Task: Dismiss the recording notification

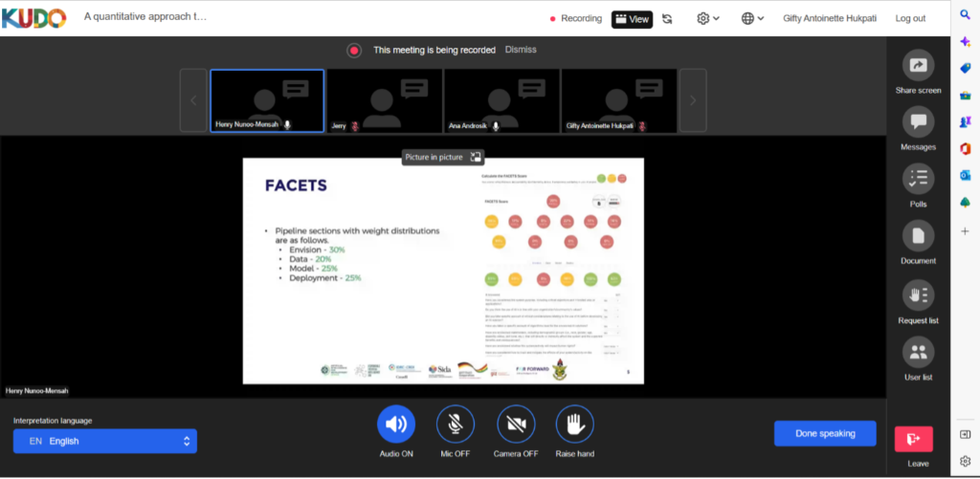Action: pos(521,50)
